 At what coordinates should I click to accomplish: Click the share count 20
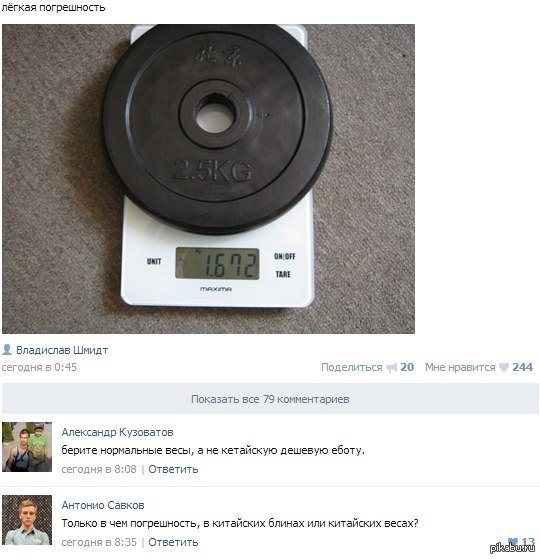point(407,367)
